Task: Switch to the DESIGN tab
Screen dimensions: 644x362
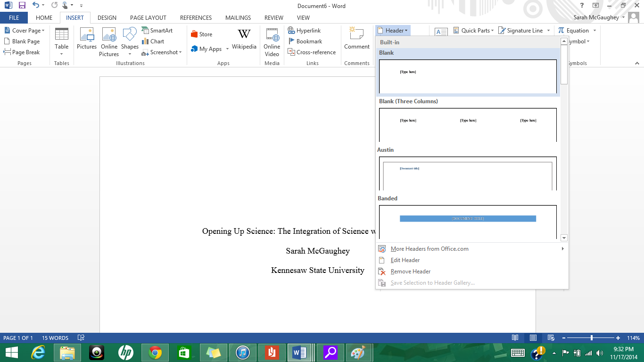Action: coord(107,18)
